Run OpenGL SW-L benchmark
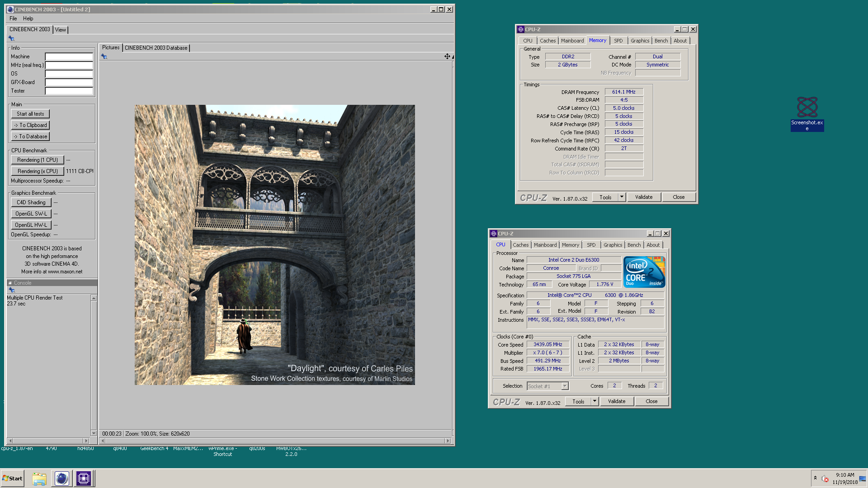868x488 pixels. [31, 214]
